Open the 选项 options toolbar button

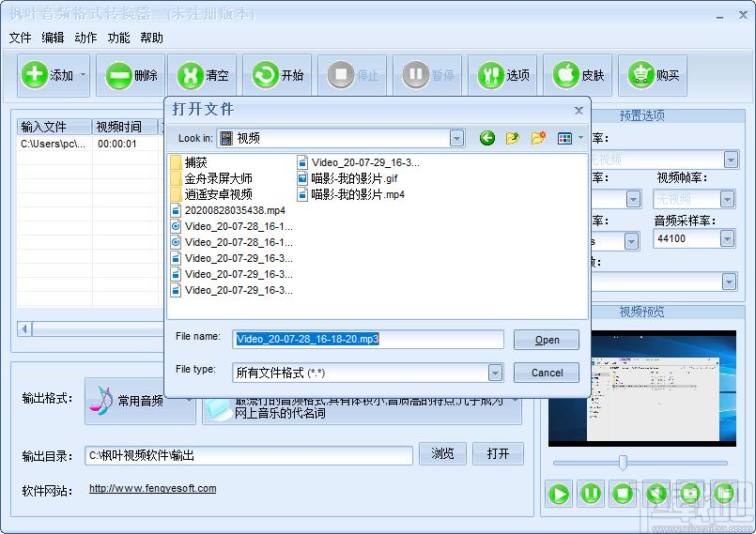[x=502, y=75]
